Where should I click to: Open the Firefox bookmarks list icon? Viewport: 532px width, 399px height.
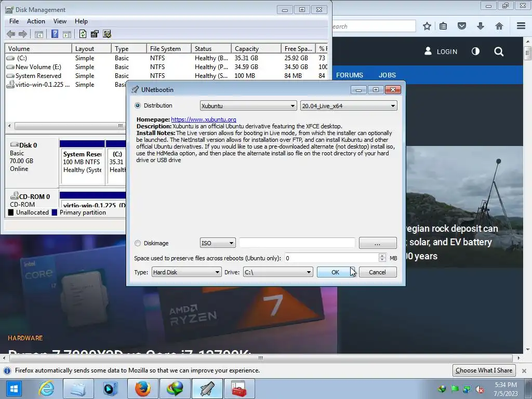pyautogui.click(x=443, y=26)
